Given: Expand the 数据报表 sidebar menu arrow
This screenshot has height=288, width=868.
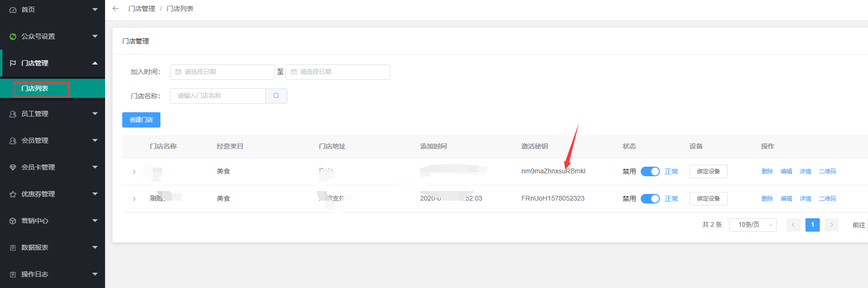Looking at the screenshot, I should tap(95, 247).
